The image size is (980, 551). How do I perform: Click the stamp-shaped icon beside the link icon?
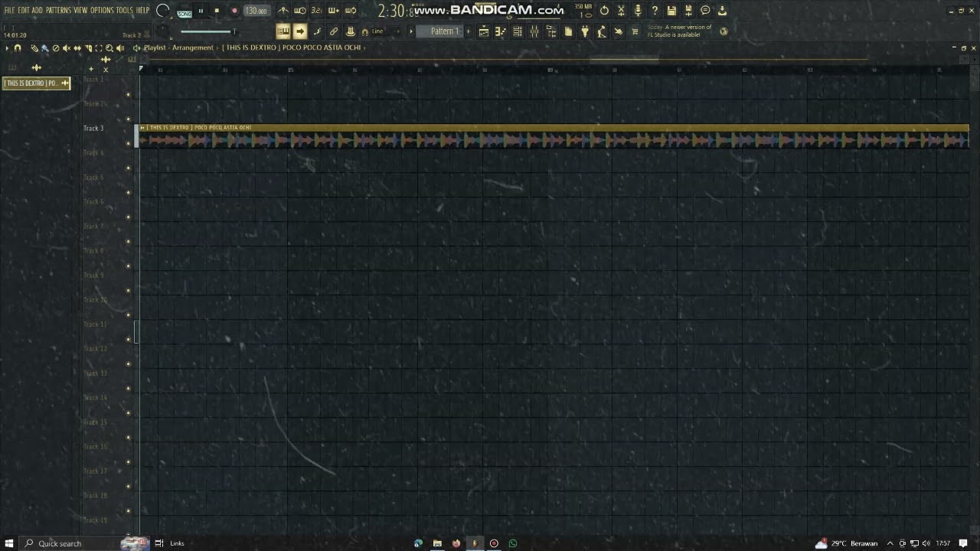click(351, 31)
